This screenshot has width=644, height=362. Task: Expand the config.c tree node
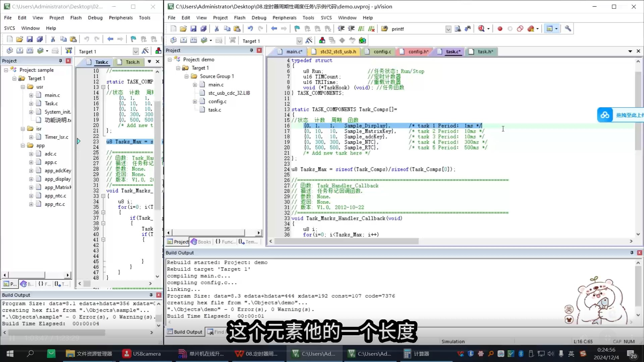(x=195, y=102)
